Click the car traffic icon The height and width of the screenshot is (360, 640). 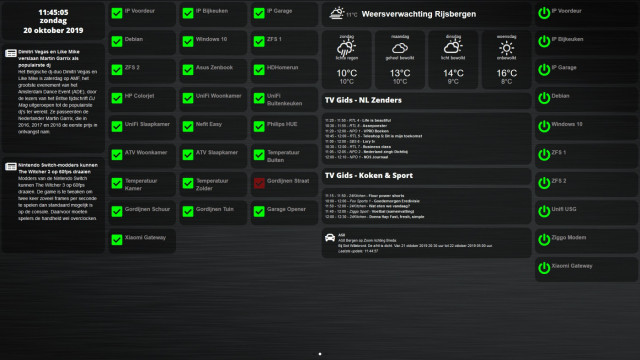click(330, 238)
